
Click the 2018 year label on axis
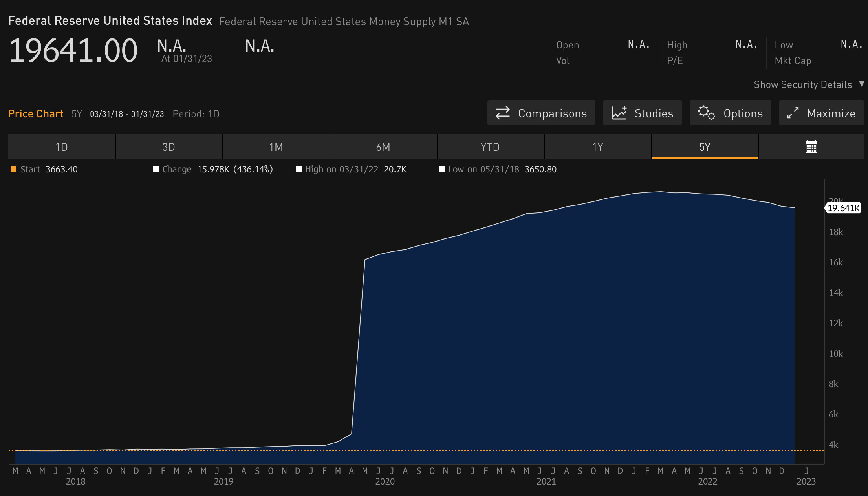click(x=76, y=481)
